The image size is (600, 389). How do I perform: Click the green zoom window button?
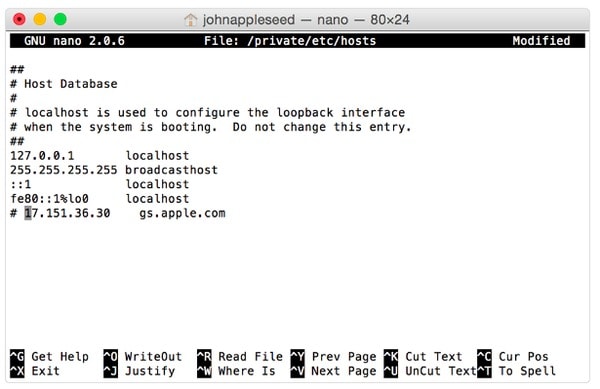60,19
